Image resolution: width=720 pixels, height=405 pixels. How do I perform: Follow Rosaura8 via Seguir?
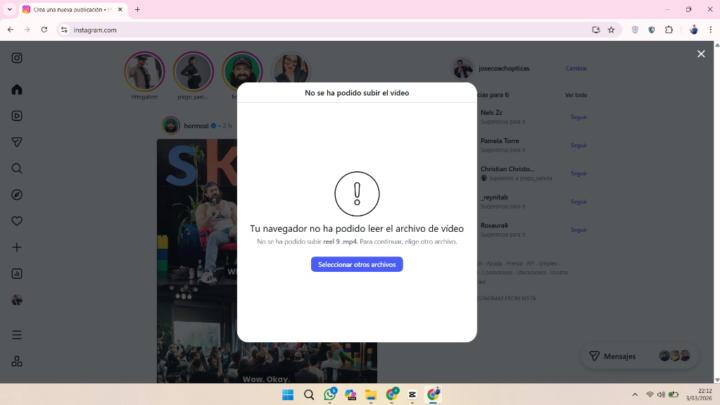coord(579,230)
